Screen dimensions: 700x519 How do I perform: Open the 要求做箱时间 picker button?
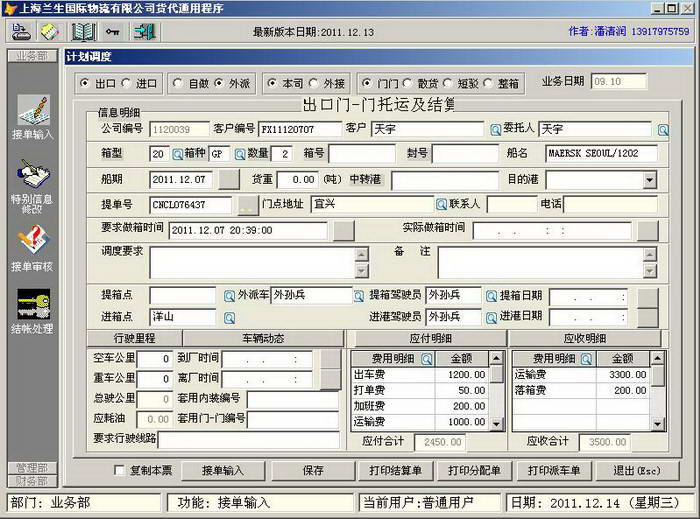(x=344, y=231)
